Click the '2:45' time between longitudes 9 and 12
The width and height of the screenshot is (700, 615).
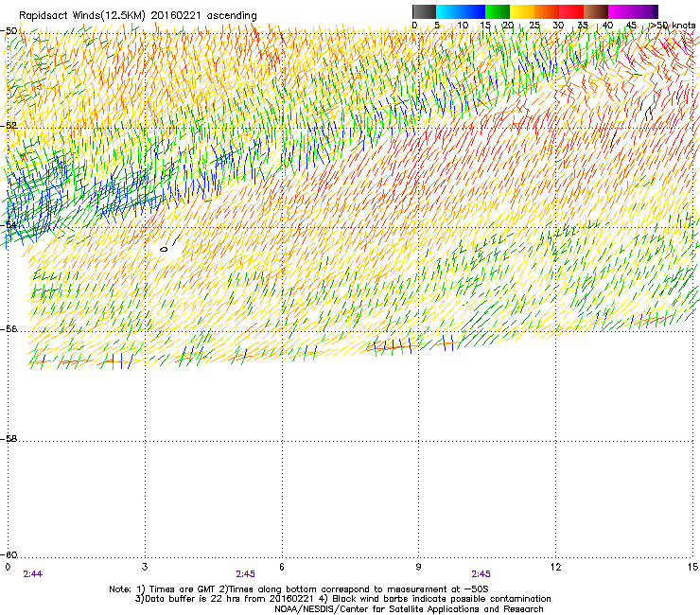coord(481,574)
